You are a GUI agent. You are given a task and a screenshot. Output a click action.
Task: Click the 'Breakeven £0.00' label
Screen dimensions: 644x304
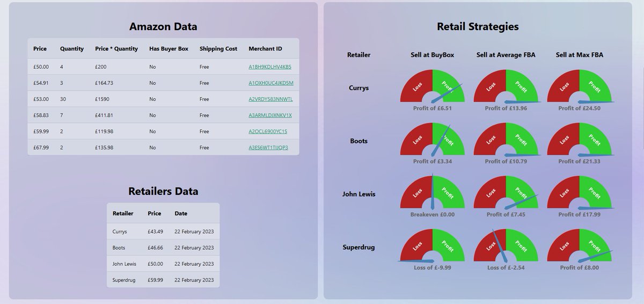433,214
